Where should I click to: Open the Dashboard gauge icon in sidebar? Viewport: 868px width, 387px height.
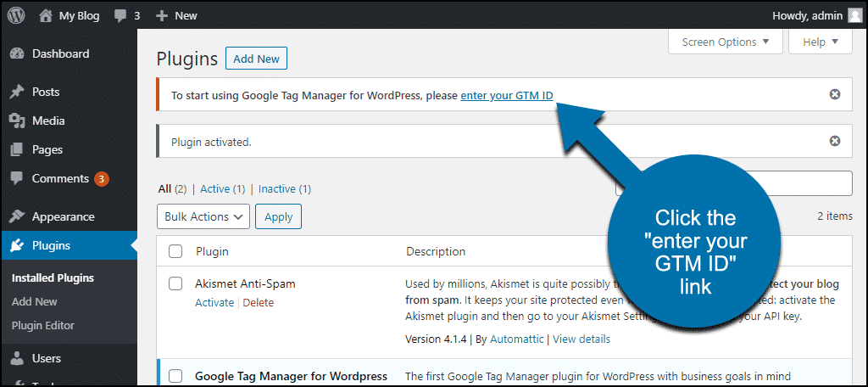pyautogui.click(x=17, y=53)
